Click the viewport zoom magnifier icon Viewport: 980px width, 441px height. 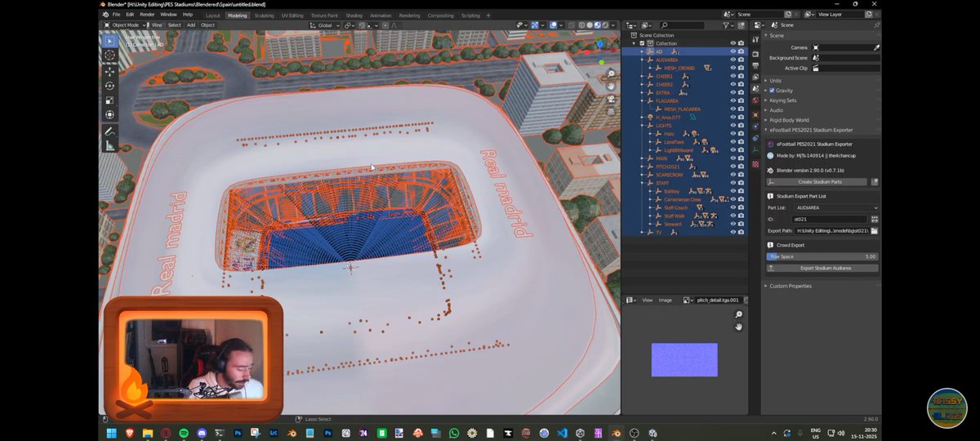pyautogui.click(x=610, y=74)
